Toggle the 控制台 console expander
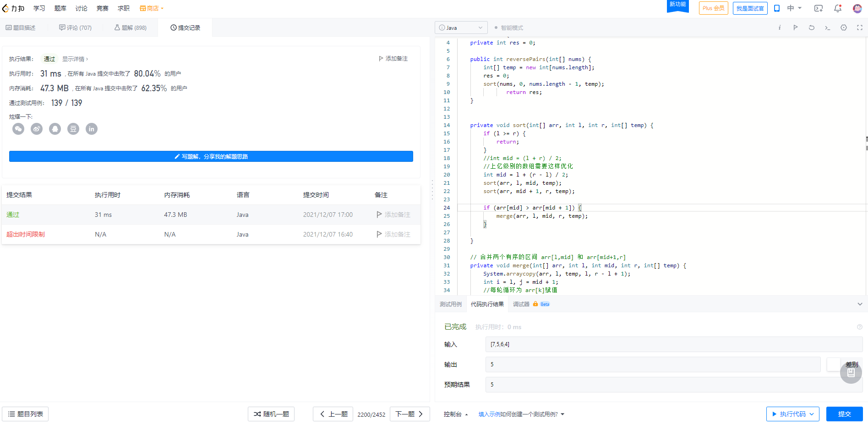The height and width of the screenshot is (425, 868). (x=456, y=414)
